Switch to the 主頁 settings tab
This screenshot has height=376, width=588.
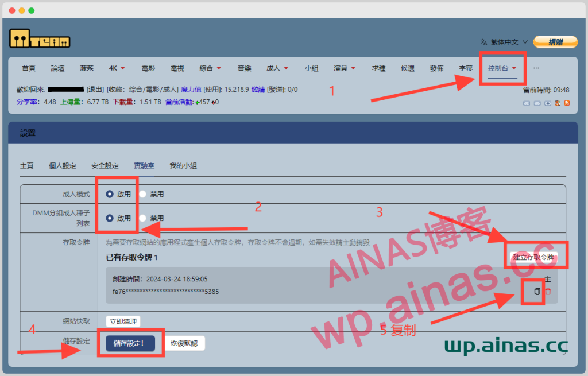pos(27,166)
